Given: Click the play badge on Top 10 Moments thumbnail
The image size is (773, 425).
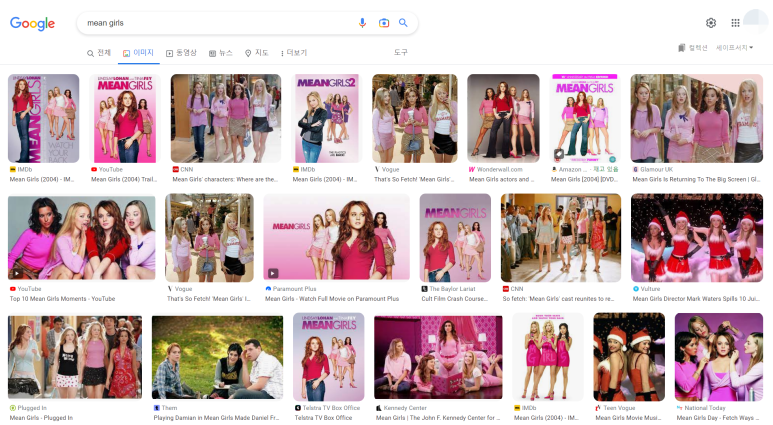Looking at the screenshot, I should [x=16, y=273].
